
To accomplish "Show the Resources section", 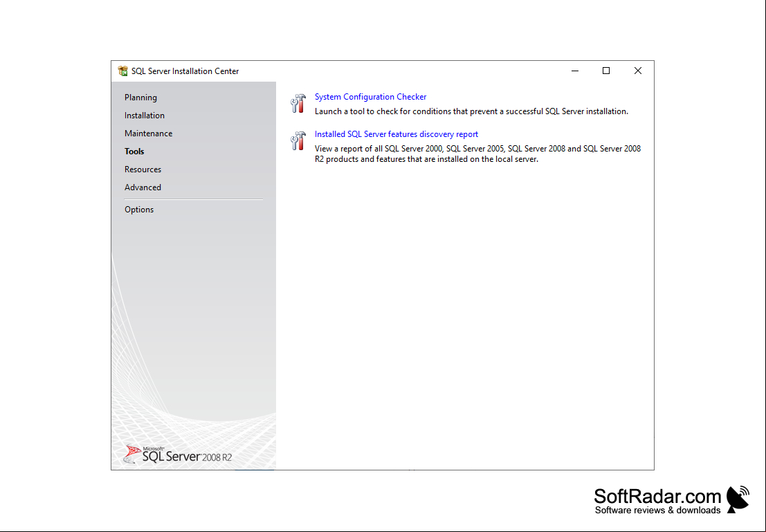I will point(143,169).
